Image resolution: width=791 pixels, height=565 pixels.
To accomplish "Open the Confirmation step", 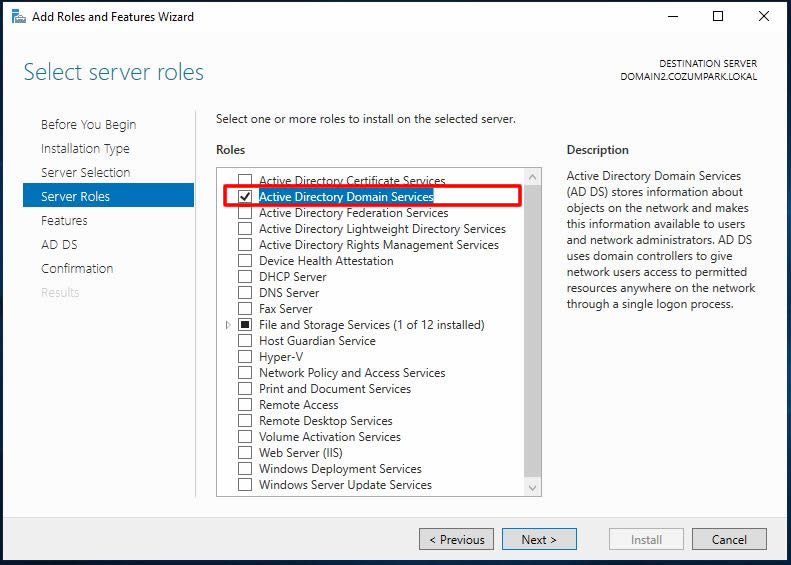I will click(x=77, y=268).
